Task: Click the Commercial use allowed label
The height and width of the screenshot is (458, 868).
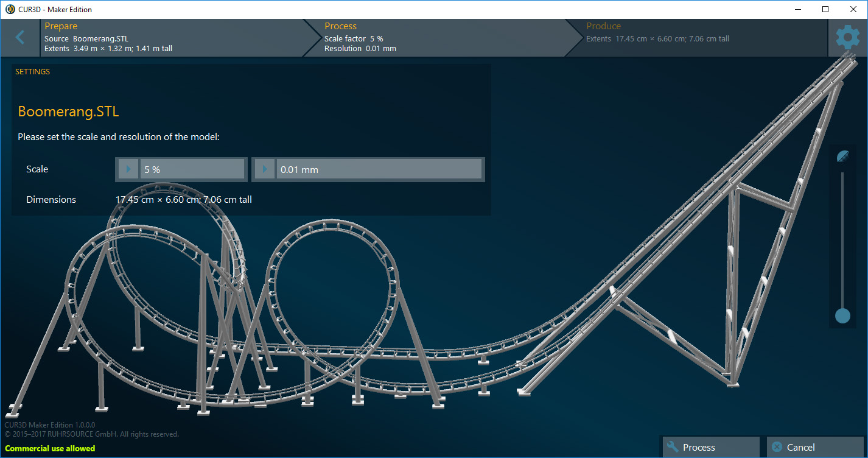Action: [x=49, y=448]
